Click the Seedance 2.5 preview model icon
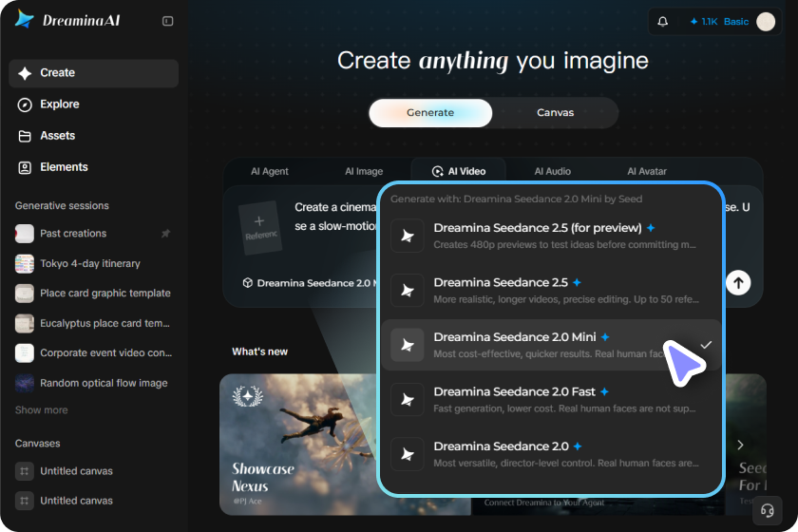 pyautogui.click(x=408, y=236)
